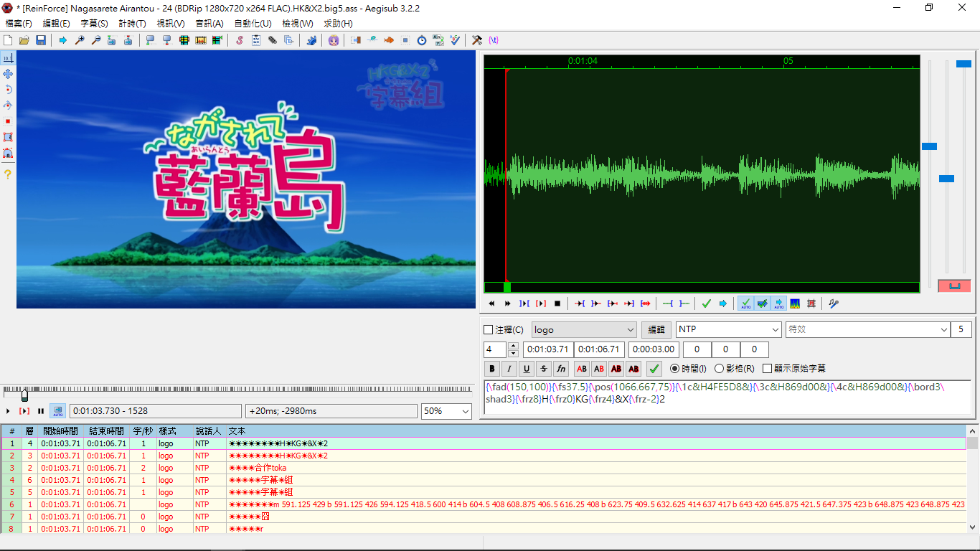
Task: Launch the Kanji timer anime-face icon
Action: coord(334,40)
